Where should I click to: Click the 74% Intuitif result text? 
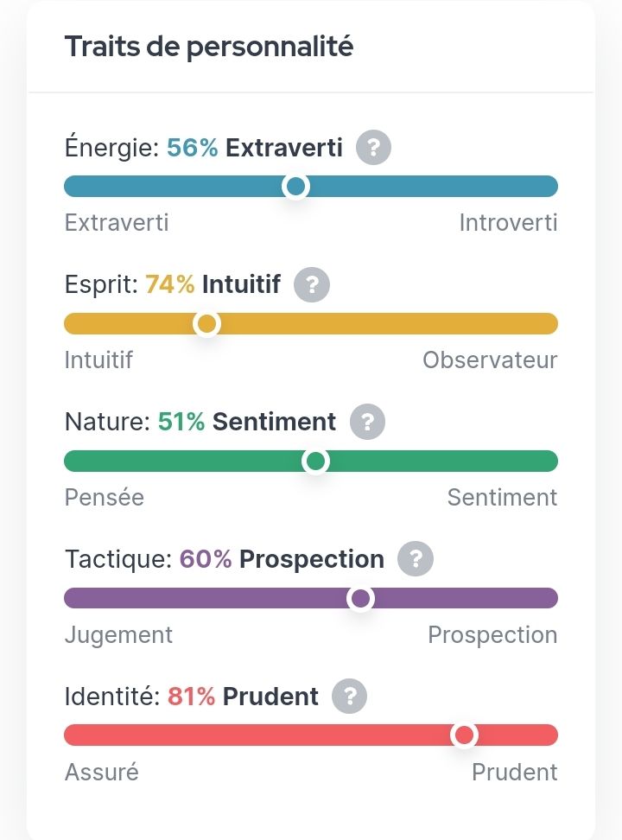click(213, 284)
